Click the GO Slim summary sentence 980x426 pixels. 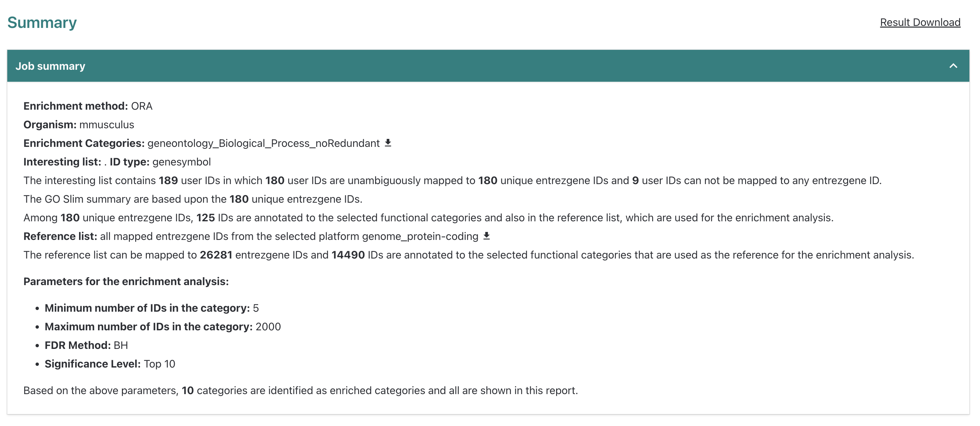[192, 199]
